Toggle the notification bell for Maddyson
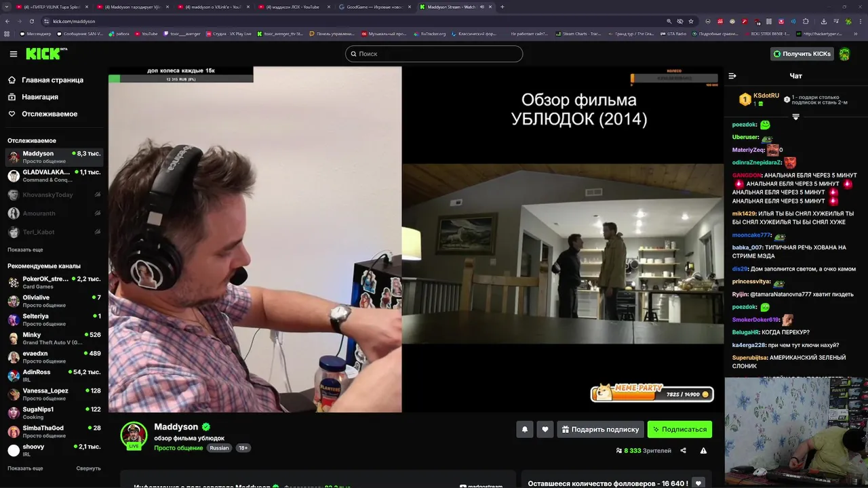The width and height of the screenshot is (868, 488). pyautogui.click(x=524, y=429)
